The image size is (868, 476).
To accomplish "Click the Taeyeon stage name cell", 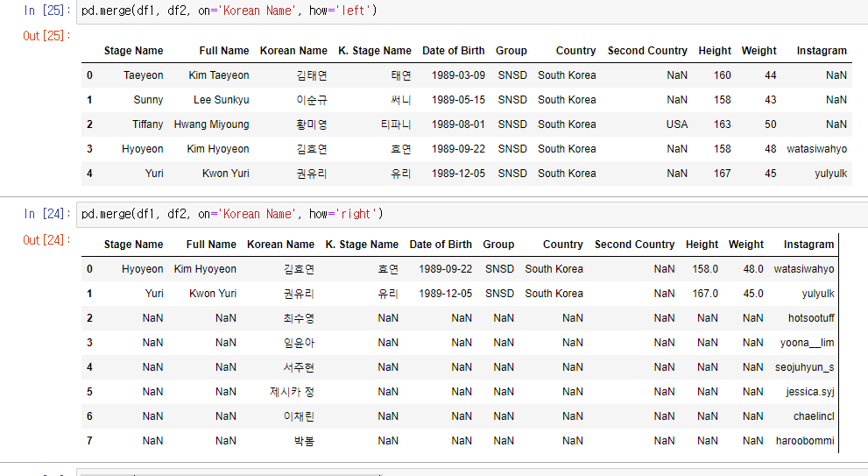I will pyautogui.click(x=144, y=75).
